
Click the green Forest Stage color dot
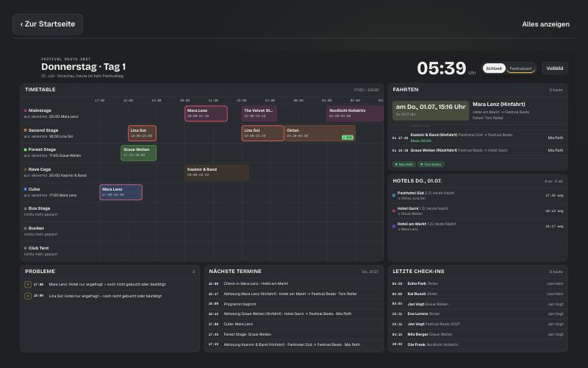coord(26,150)
